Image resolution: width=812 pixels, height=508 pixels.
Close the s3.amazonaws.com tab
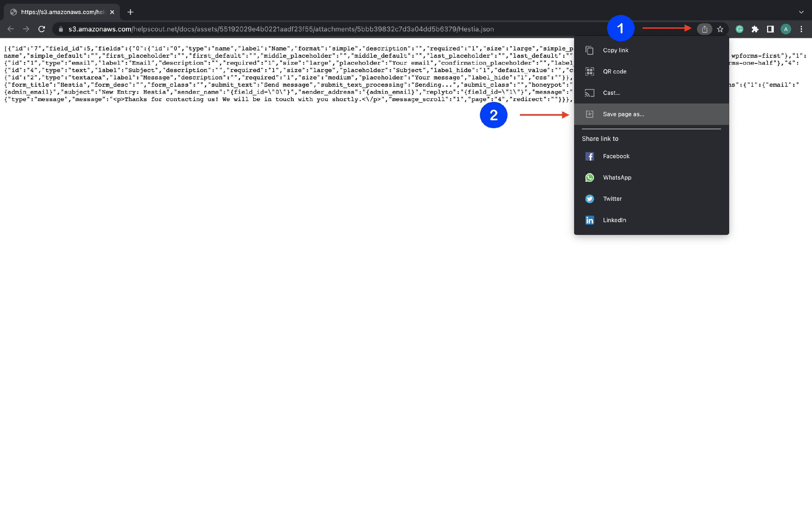[112, 12]
